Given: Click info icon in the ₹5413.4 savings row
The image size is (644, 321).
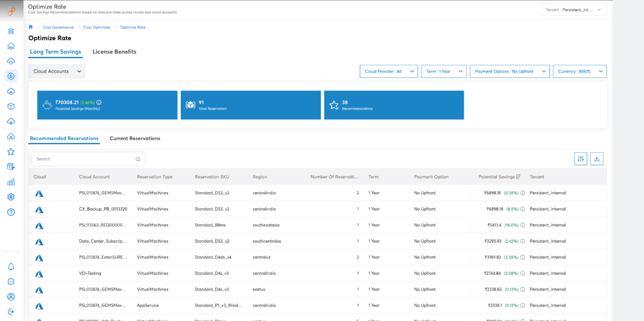Looking at the screenshot, I should pos(523,225).
